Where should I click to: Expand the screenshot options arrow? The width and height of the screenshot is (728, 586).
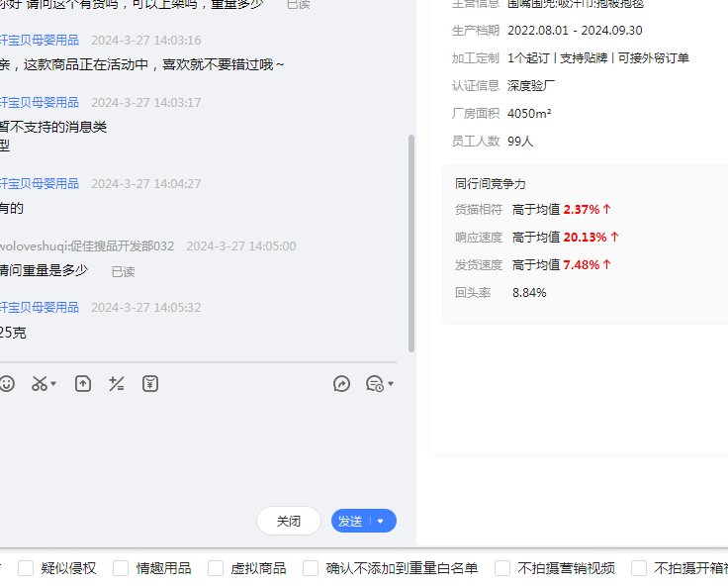pos(53,384)
